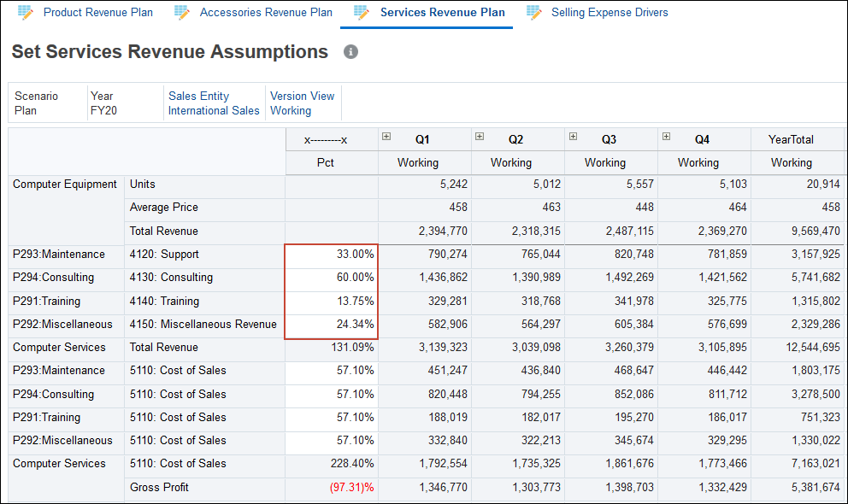Click the pencil icon for Selling Expense Drivers

click(x=534, y=12)
